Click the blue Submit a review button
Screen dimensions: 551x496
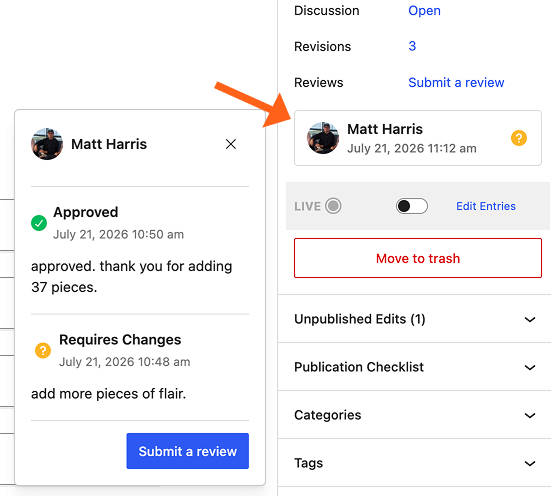pyautogui.click(x=188, y=451)
